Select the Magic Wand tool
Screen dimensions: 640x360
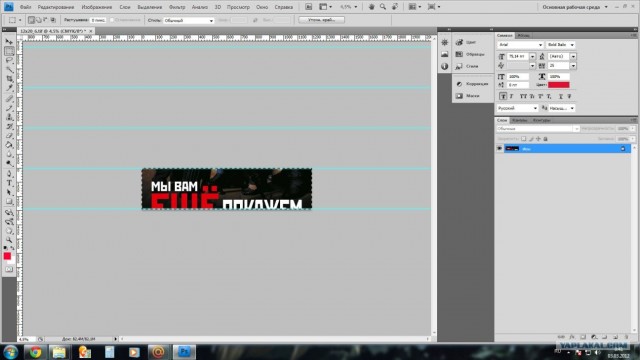(x=9, y=70)
